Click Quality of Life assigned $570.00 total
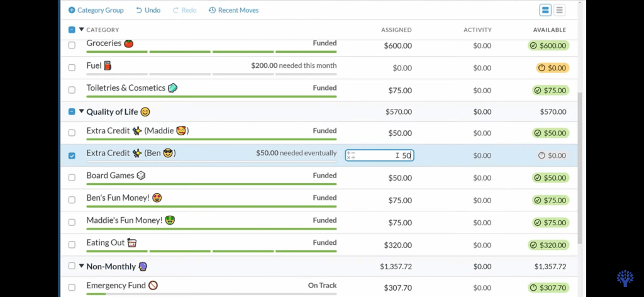Screen dimensions: 644x297 pyautogui.click(x=398, y=112)
